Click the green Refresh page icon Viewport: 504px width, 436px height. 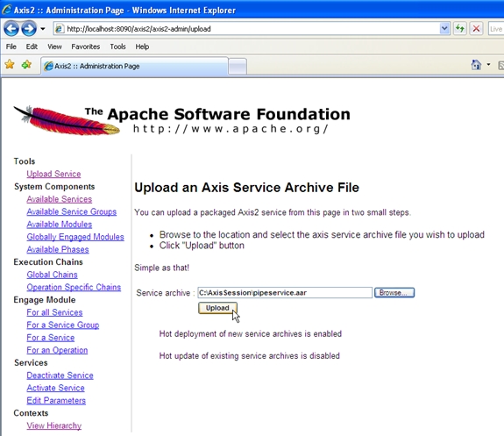pos(460,29)
